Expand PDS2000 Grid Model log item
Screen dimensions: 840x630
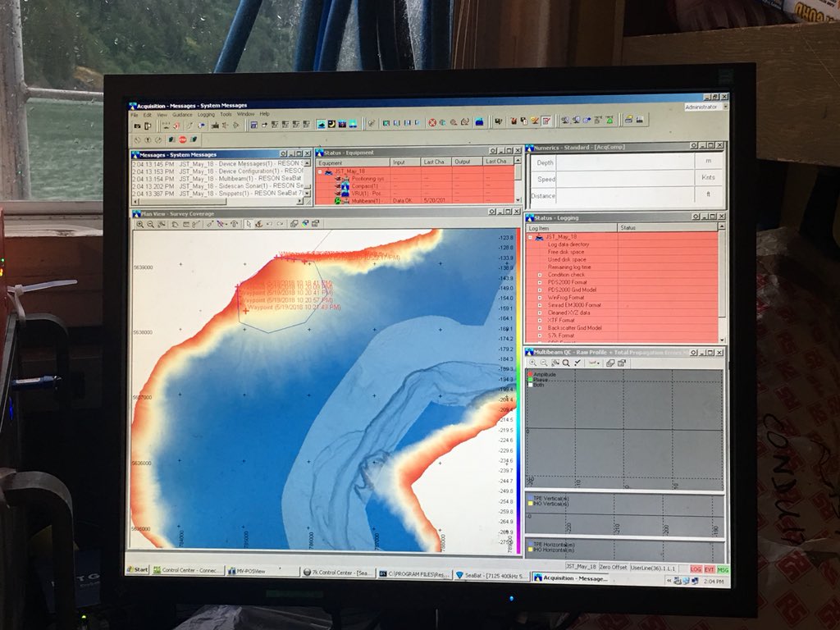pyautogui.click(x=540, y=290)
